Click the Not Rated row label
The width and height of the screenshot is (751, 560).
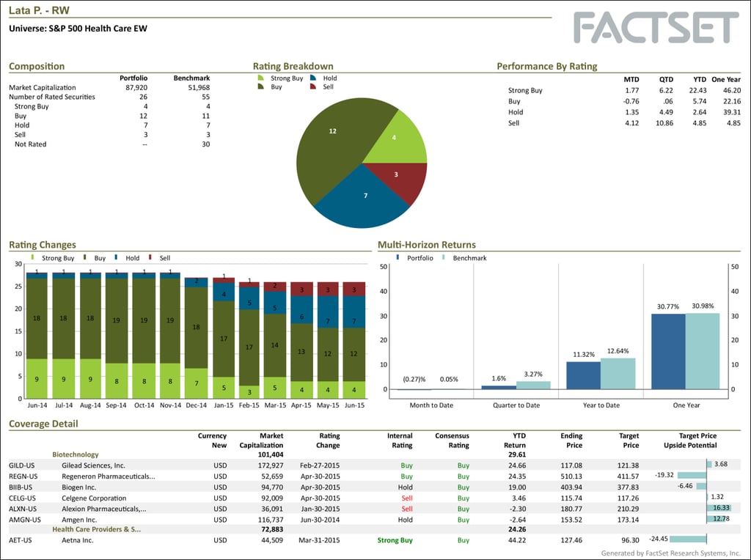click(30, 144)
